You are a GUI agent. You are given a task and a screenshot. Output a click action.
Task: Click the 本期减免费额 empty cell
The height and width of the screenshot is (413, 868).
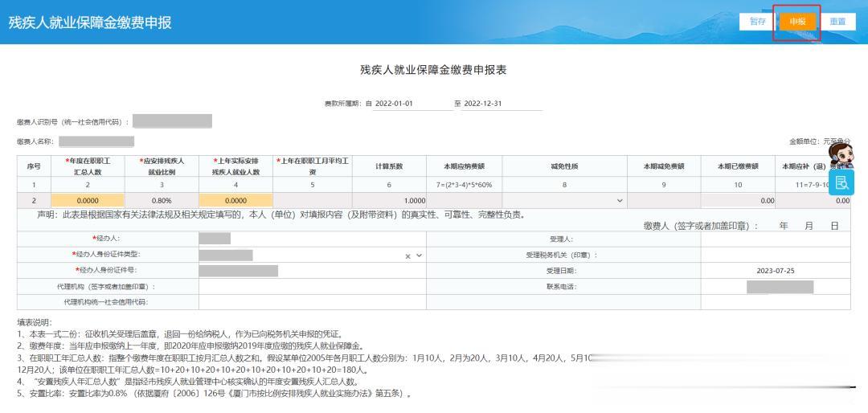tap(664, 201)
